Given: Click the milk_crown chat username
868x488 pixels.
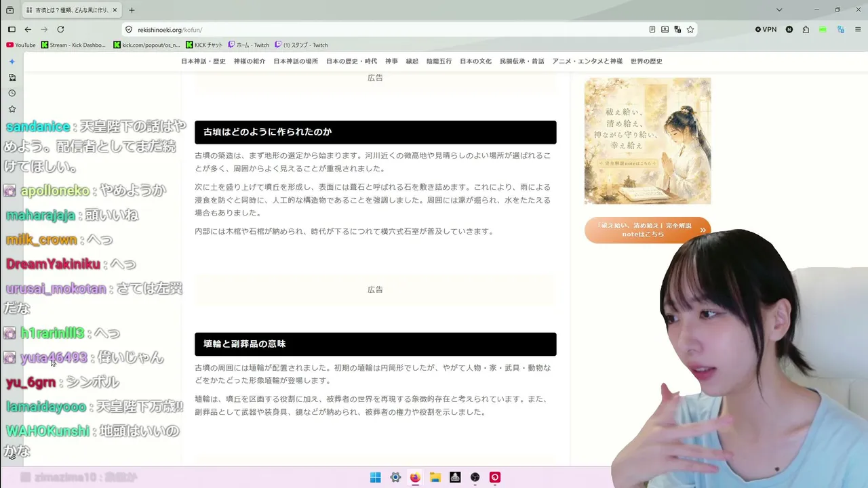Looking at the screenshot, I should (x=41, y=239).
